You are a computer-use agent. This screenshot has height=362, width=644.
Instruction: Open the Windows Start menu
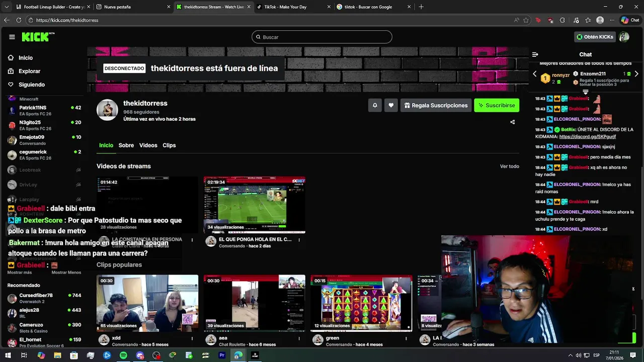(x=8, y=355)
